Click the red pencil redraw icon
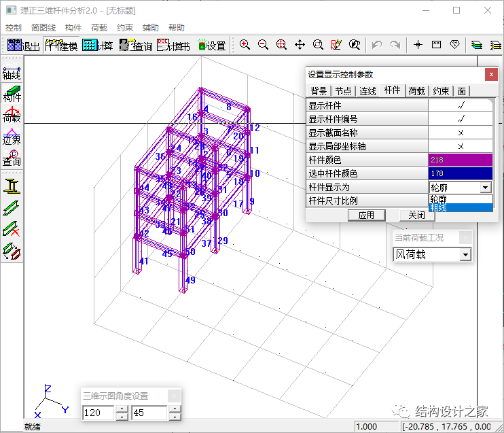The height and width of the screenshot is (433, 504). coord(336,45)
